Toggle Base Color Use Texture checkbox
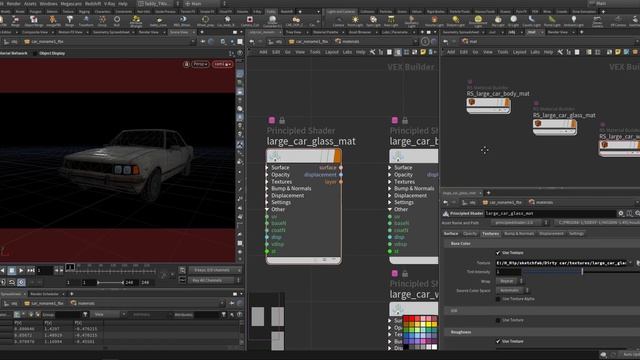Viewport: 640px width, 360px height. click(x=498, y=253)
